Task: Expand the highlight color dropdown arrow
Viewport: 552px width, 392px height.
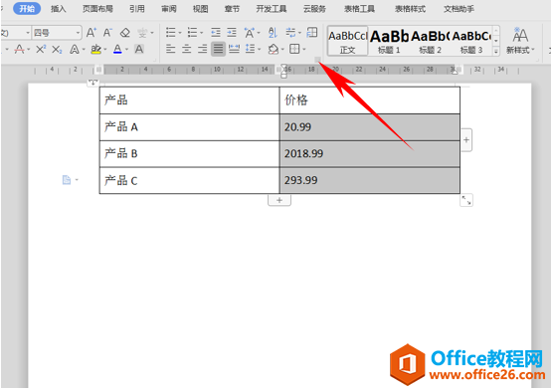Action: coord(105,50)
